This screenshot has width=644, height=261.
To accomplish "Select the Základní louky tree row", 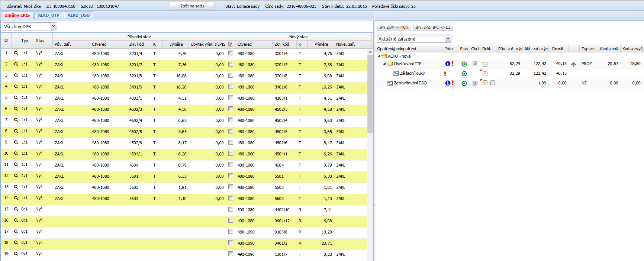I will pyautogui.click(x=509, y=74).
